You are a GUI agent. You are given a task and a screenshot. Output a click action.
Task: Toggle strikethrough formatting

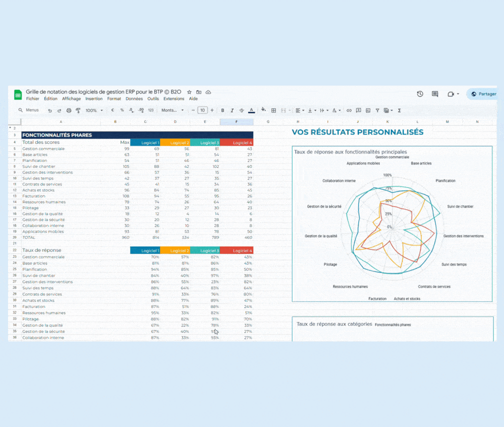[242, 110]
